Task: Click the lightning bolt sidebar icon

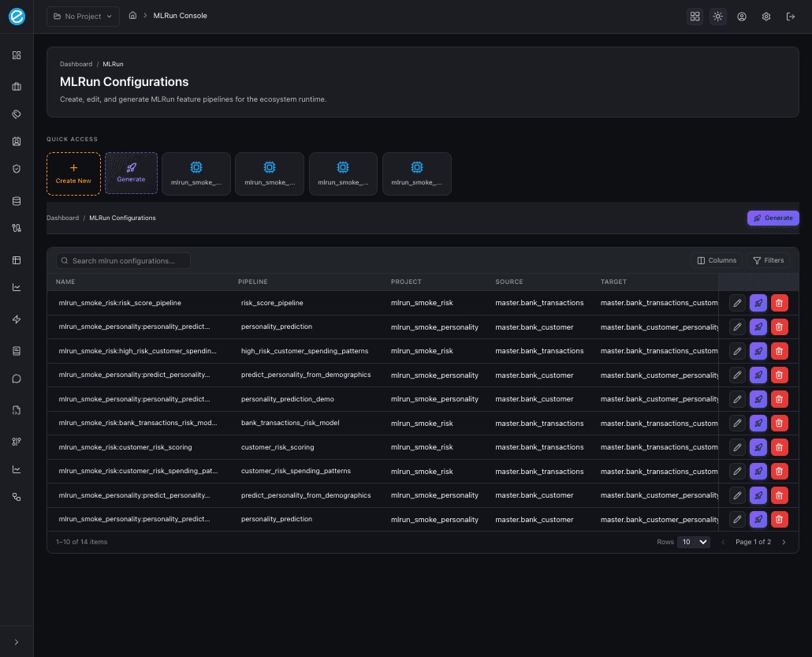Action: tap(16, 319)
